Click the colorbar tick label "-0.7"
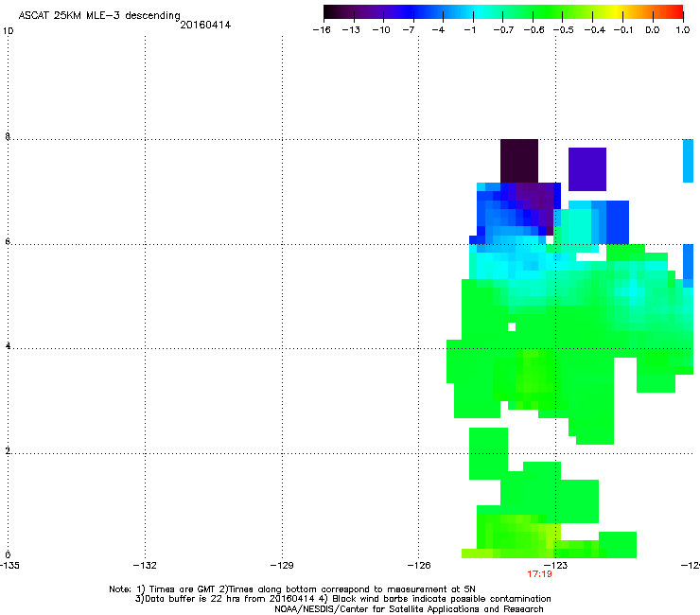Image resolution: width=700 pixels, height=615 pixels. [503, 30]
